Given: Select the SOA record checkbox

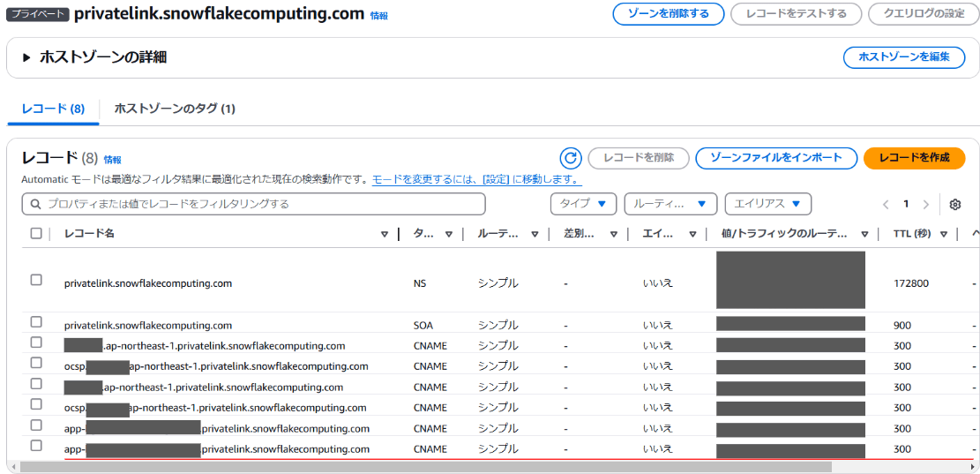Looking at the screenshot, I should pos(36,322).
